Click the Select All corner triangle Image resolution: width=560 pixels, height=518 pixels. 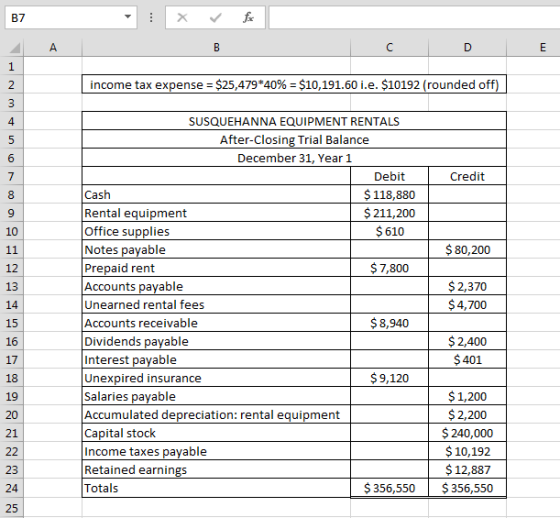click(x=14, y=48)
